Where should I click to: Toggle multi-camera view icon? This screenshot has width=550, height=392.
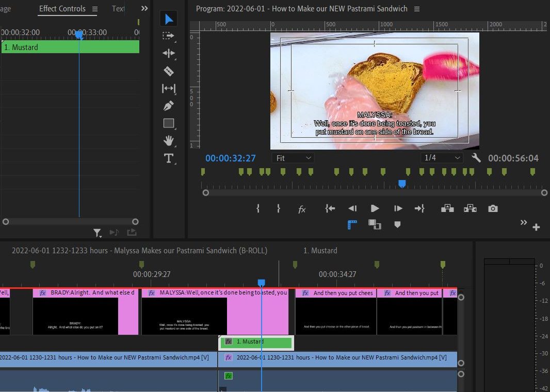[375, 224]
